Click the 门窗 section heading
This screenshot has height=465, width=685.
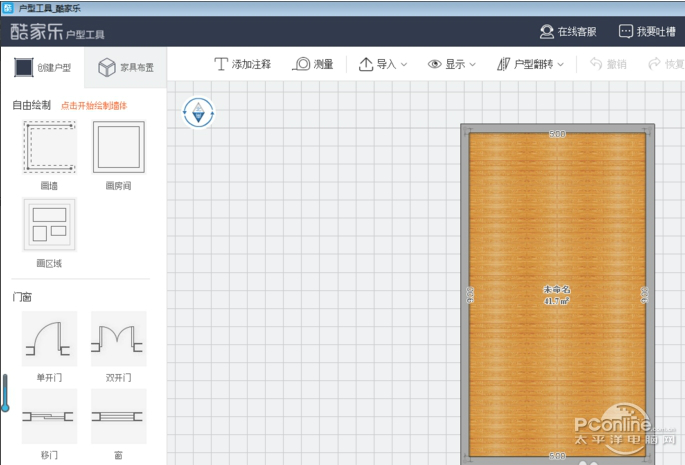(x=22, y=297)
